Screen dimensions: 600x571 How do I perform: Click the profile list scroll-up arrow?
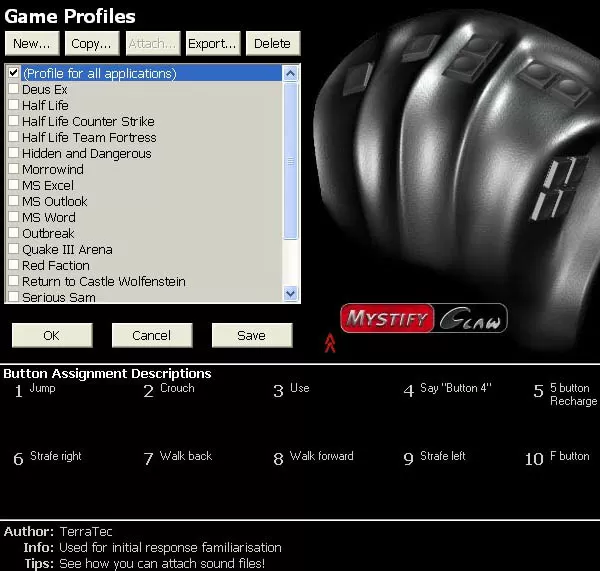tap(290, 73)
